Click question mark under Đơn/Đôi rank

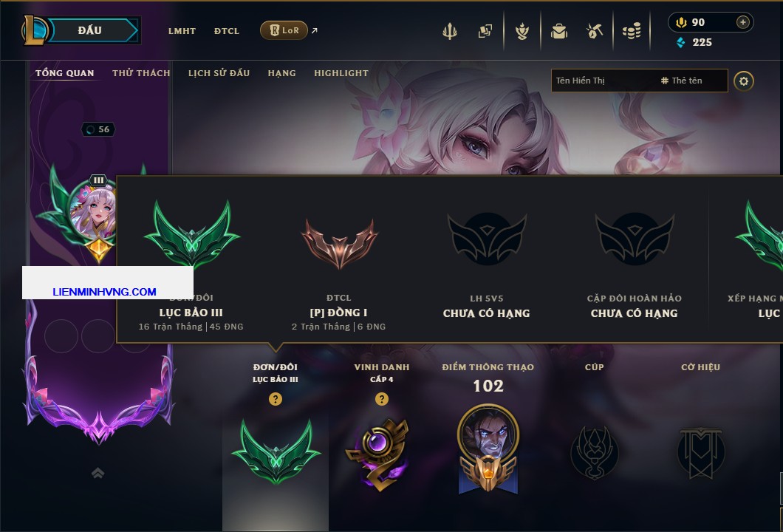[275, 398]
